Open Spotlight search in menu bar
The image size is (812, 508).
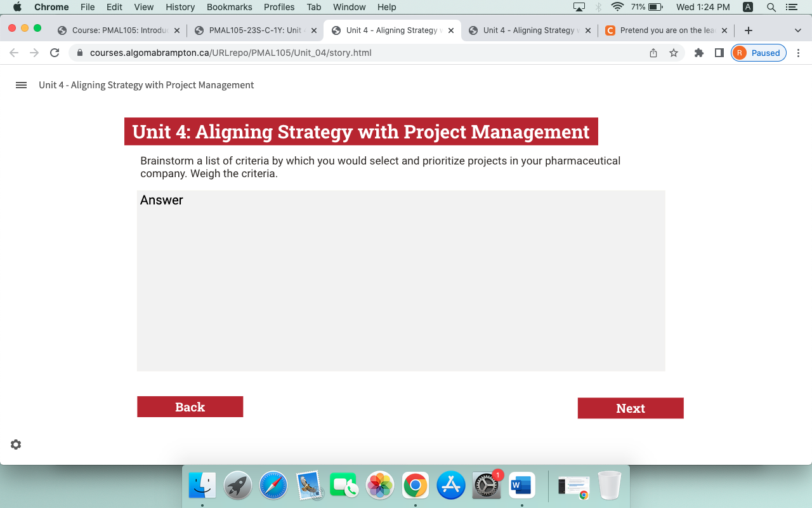pyautogui.click(x=771, y=7)
